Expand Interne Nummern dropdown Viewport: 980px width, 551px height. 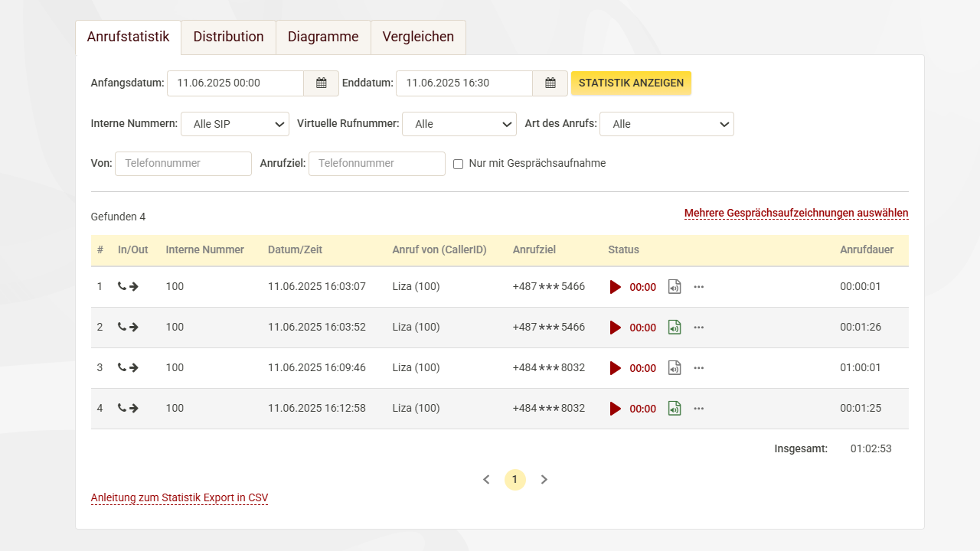click(235, 124)
